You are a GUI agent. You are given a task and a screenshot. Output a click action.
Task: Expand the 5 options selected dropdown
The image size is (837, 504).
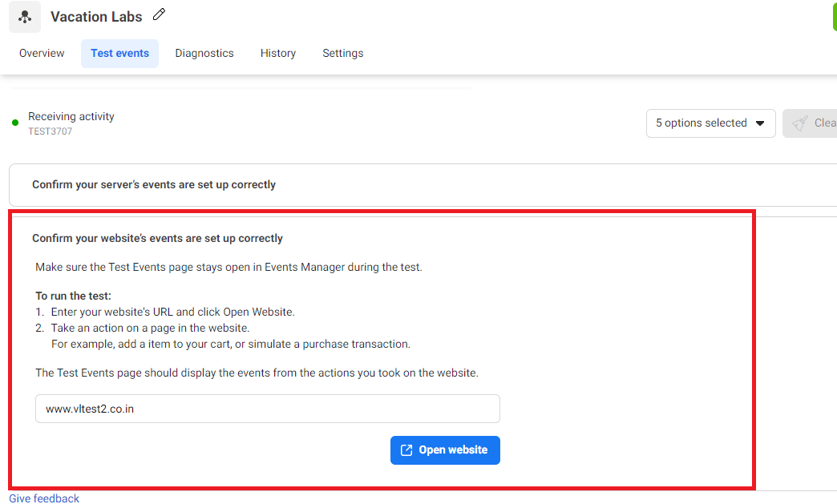tap(710, 123)
